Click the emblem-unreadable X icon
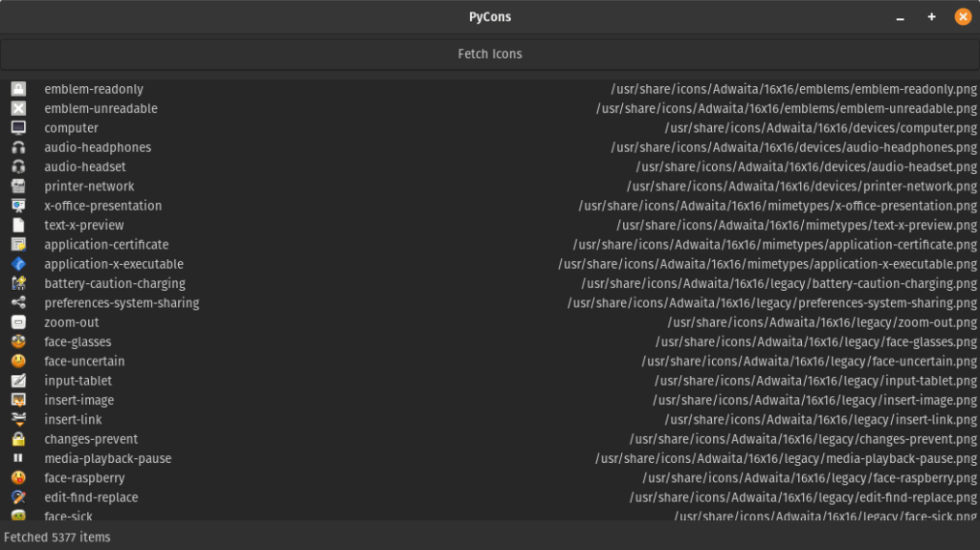Screen dimensions: 980x550 click(x=18, y=109)
